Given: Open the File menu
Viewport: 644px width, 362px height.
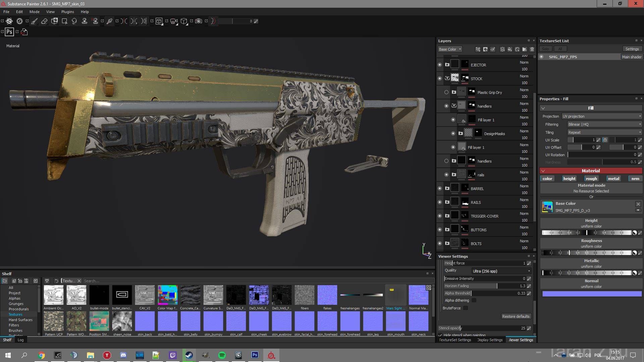Looking at the screenshot, I should click(x=6, y=11).
